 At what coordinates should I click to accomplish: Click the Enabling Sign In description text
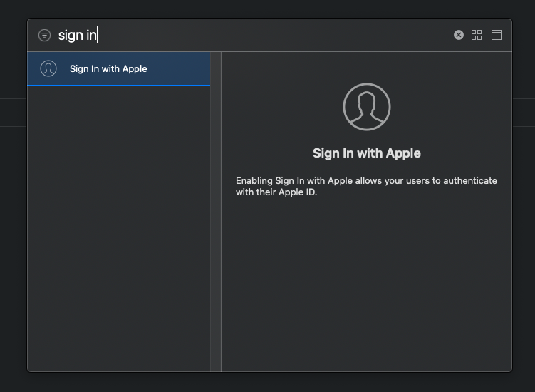point(366,186)
